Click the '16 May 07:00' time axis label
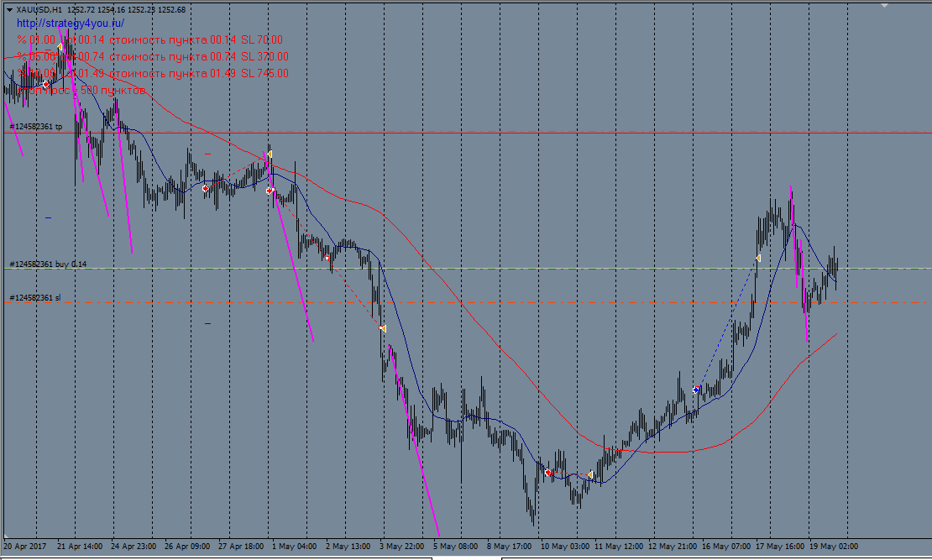This screenshot has height=560, width=932. click(x=725, y=546)
